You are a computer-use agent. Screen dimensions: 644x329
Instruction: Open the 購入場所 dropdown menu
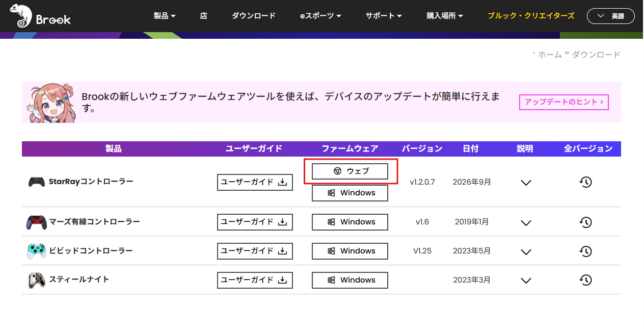[444, 16]
